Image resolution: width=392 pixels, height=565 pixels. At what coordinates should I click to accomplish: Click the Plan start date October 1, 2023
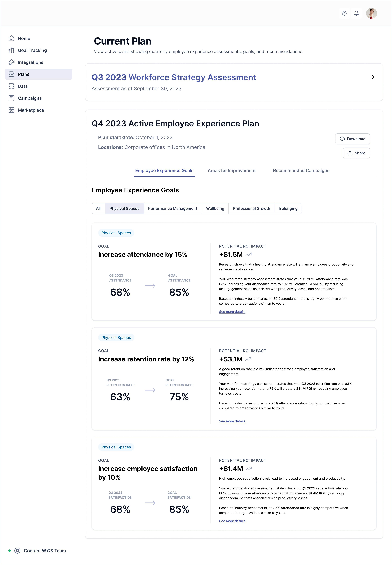[135, 137]
